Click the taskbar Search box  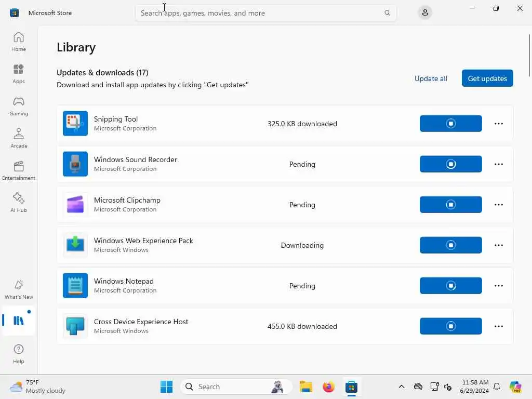tap(236, 387)
